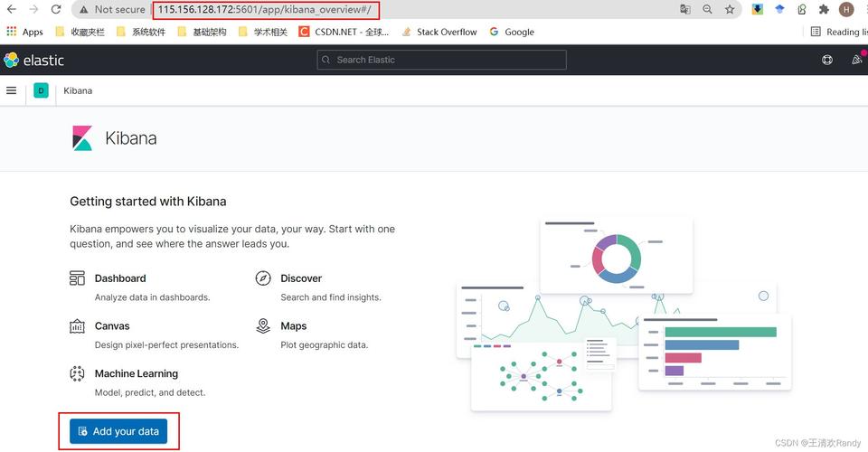
Task: Click the Maps pin icon
Action: pos(263,325)
